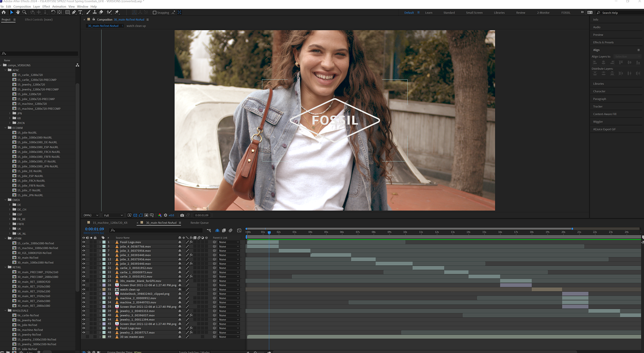Click the blue current time indicator playhead
The width and height of the screenshot is (644, 353).
(x=269, y=233)
